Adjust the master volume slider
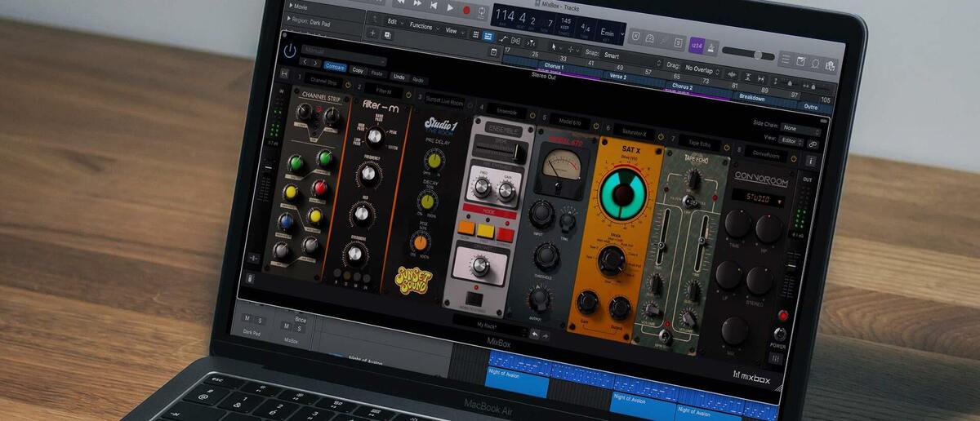 tap(749, 54)
